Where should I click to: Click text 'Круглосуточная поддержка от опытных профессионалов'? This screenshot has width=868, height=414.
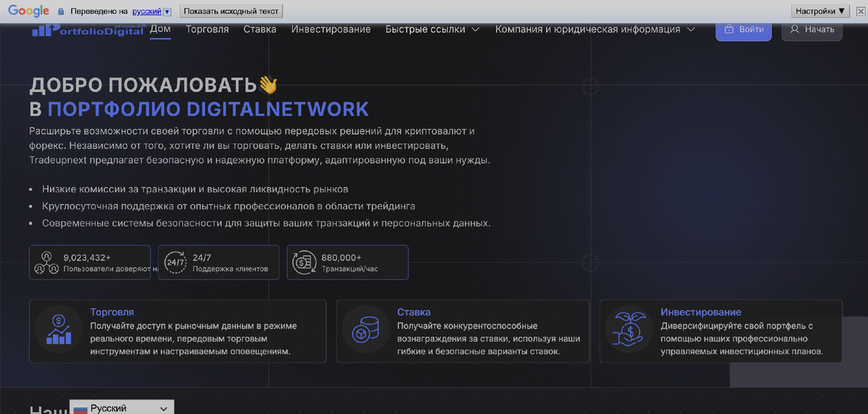coord(174,206)
